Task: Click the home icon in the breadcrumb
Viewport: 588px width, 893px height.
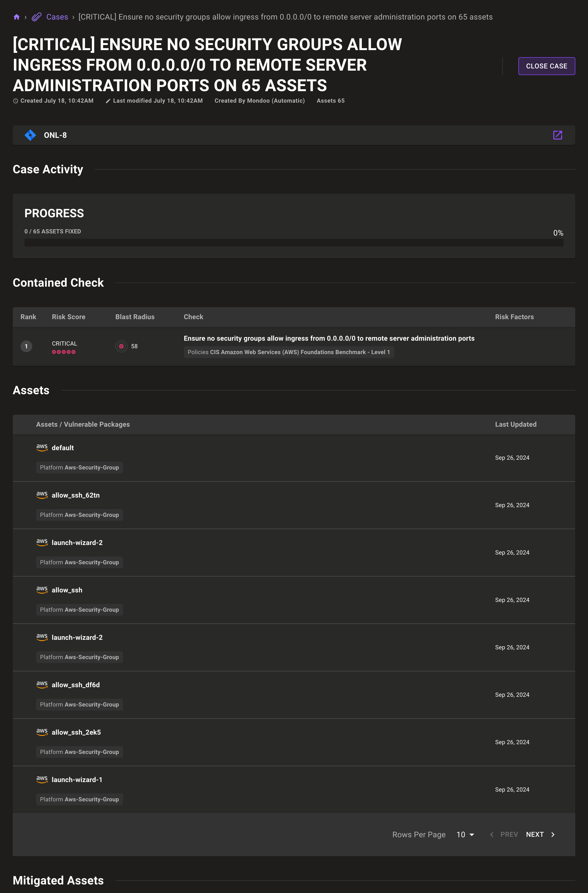Action: pyautogui.click(x=17, y=17)
